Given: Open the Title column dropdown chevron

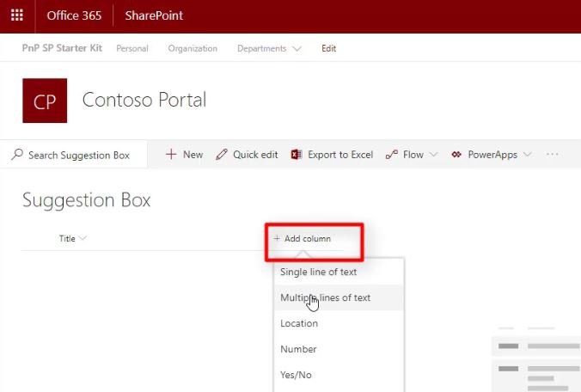Looking at the screenshot, I should [x=83, y=238].
